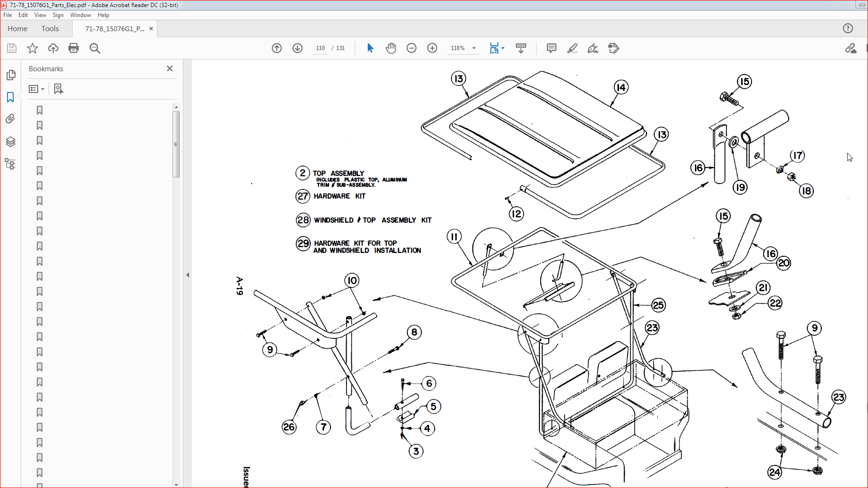This screenshot has height=488, width=868.
Task: Select the Highlight text tool
Action: pyautogui.click(x=572, y=48)
